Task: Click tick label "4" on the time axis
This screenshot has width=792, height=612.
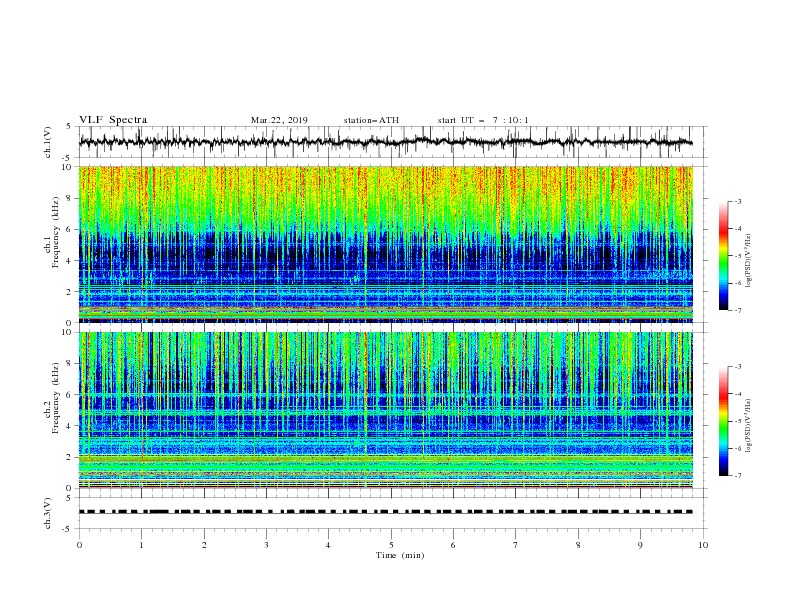Action: [x=328, y=545]
